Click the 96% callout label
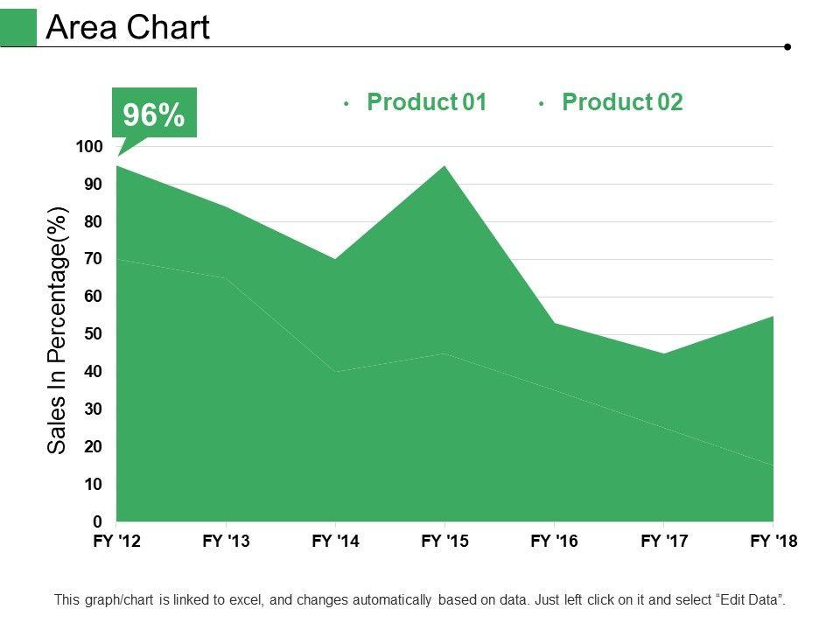Viewport: 840px width, 630px height. click(x=153, y=114)
